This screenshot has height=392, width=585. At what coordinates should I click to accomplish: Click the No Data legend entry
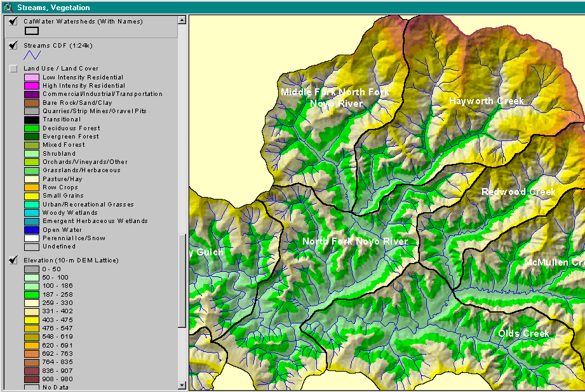[55, 387]
